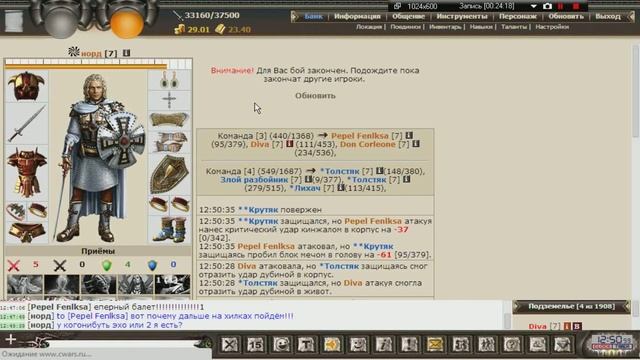The image size is (640, 360).
Task: Open the Персонаж menu
Action: click(518, 16)
